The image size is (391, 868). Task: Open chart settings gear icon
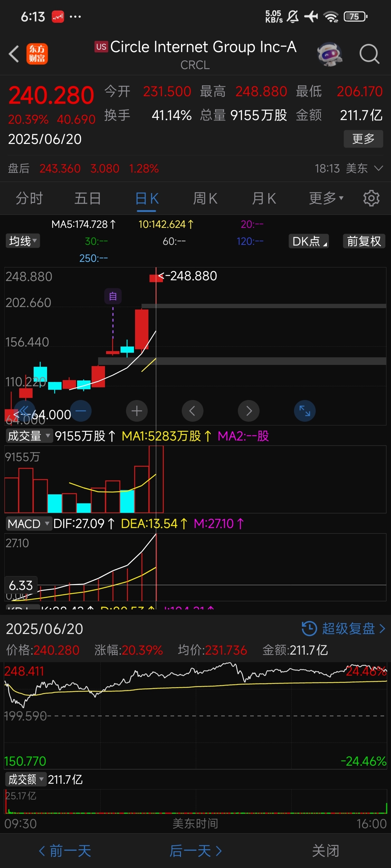[371, 198]
